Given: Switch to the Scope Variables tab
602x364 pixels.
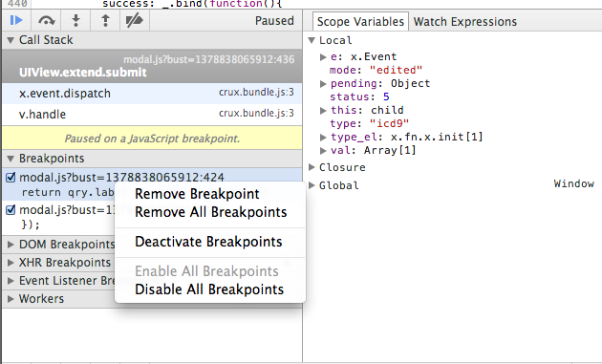Looking at the screenshot, I should [360, 22].
